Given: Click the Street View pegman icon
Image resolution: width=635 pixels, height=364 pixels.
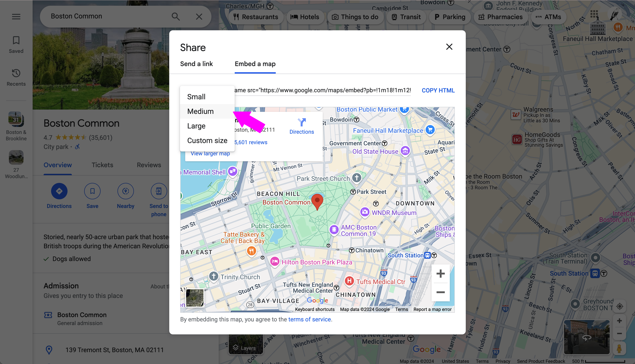Looking at the screenshot, I should [619, 349].
